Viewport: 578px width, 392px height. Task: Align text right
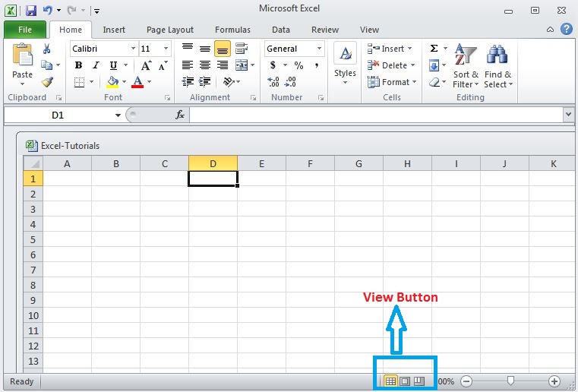[223, 65]
